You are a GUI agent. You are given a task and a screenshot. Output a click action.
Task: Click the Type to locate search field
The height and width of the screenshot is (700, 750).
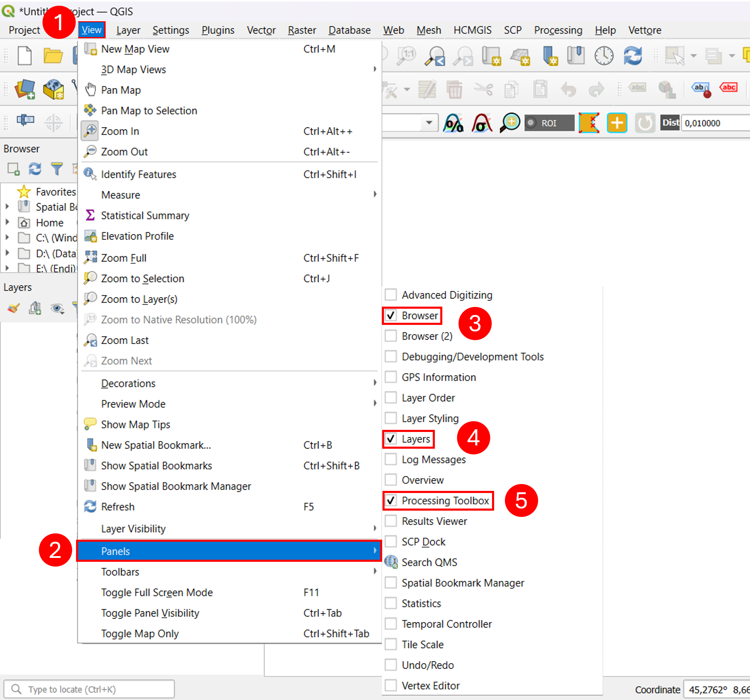tap(89, 689)
